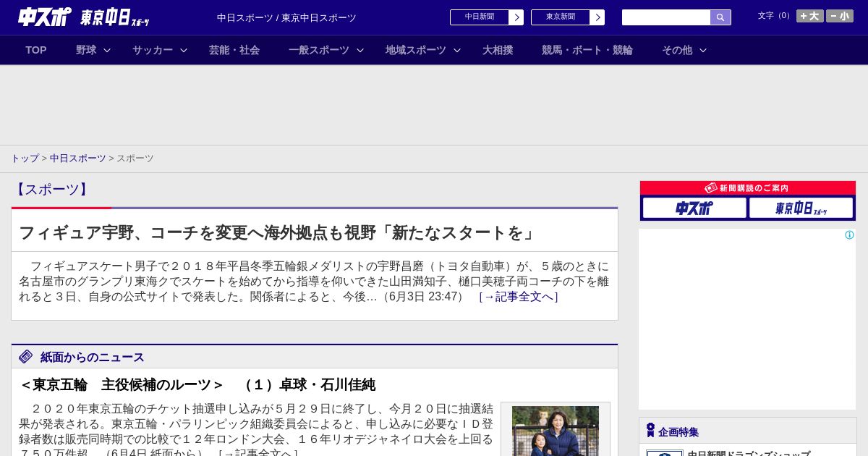Open the 東京中日スポーツ subscription banner in sidebar
The height and width of the screenshot is (456, 868).
[x=801, y=208]
